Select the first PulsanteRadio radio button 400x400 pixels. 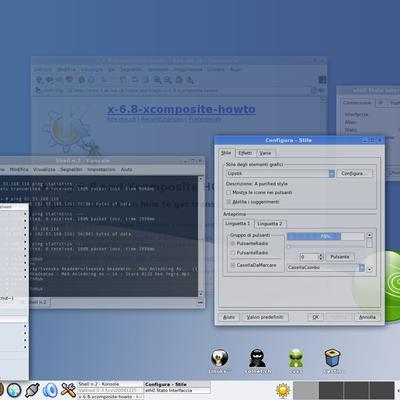[233, 244]
